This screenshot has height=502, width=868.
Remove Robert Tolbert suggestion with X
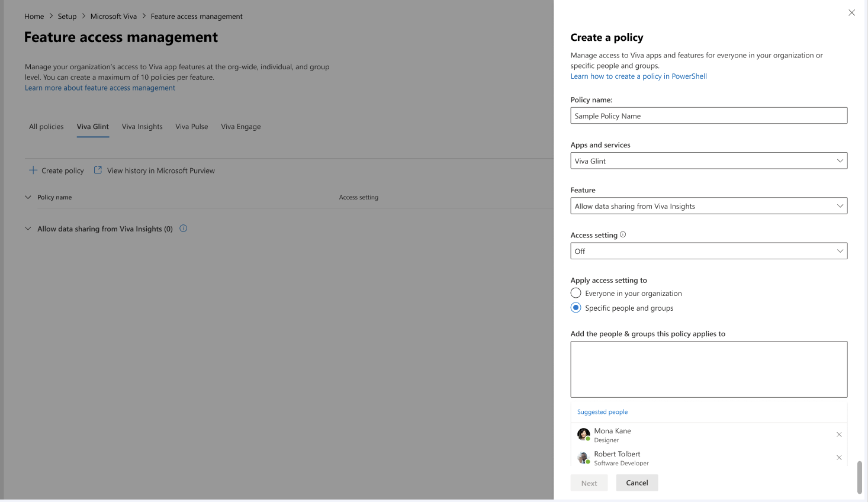coord(839,458)
